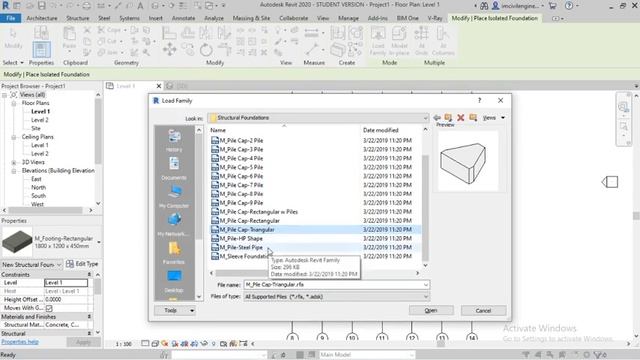Select the Rotate tool in Modify panel
Viewport: 640px width, 360px height.
pyautogui.click(x=206, y=50)
